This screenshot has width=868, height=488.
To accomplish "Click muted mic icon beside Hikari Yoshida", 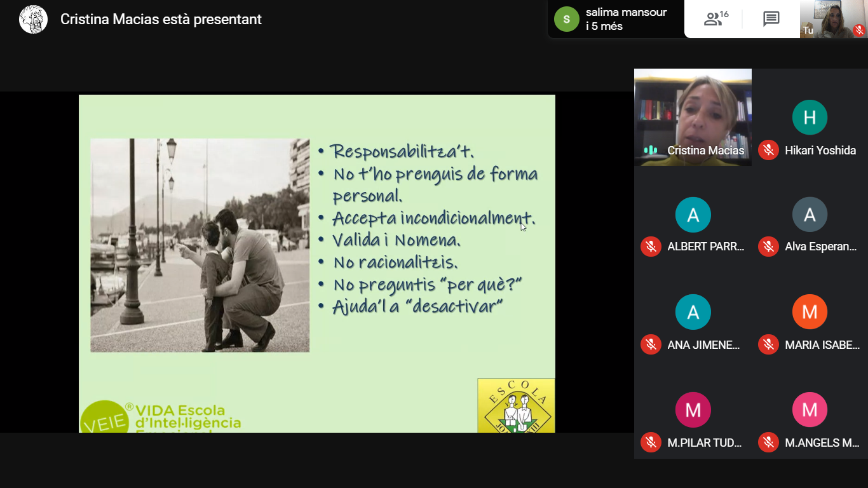I will (x=768, y=151).
